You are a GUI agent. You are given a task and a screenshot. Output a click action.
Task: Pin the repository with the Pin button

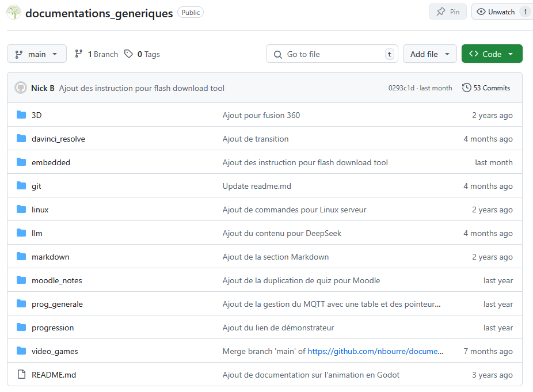tap(448, 12)
